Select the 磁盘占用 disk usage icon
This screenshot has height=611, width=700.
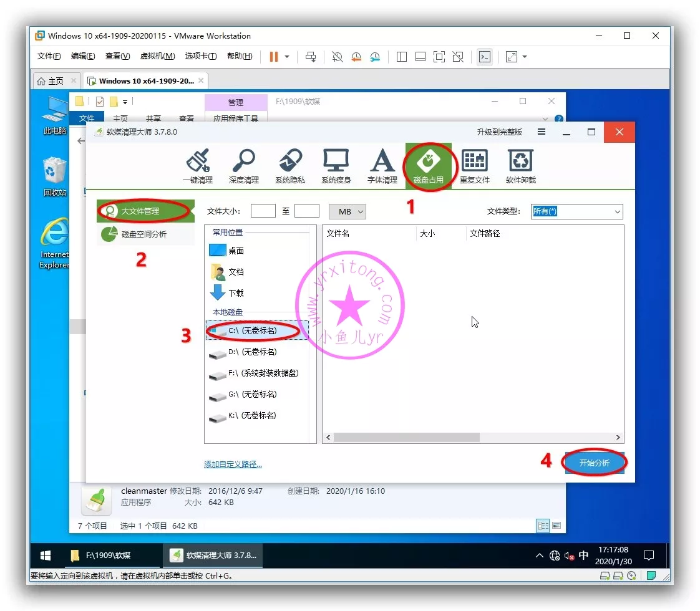click(429, 166)
